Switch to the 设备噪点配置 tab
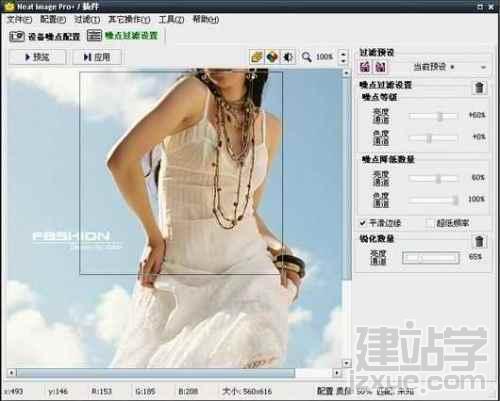This screenshot has width=500, height=401. click(x=54, y=36)
